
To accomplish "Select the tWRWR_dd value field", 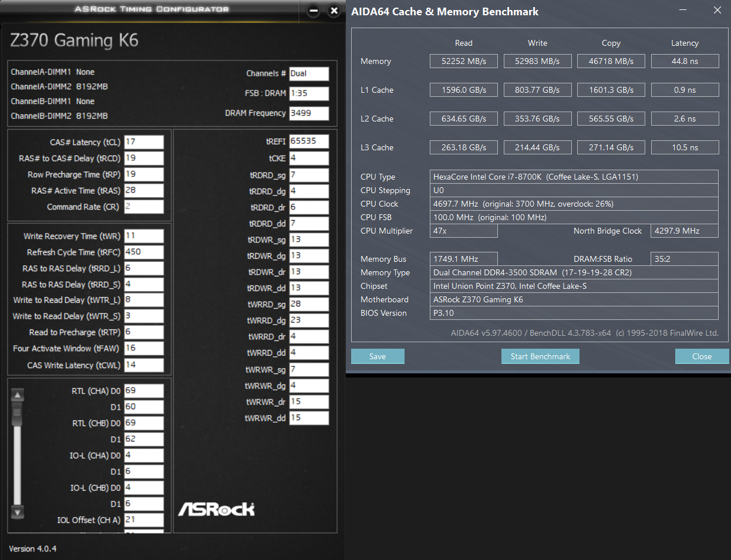I will coord(309,418).
